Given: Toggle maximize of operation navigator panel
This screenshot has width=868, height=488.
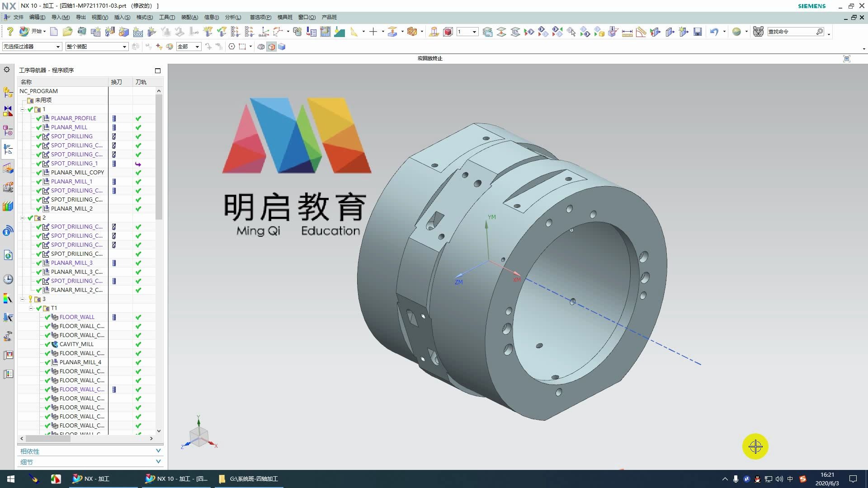Looking at the screenshot, I should point(158,70).
